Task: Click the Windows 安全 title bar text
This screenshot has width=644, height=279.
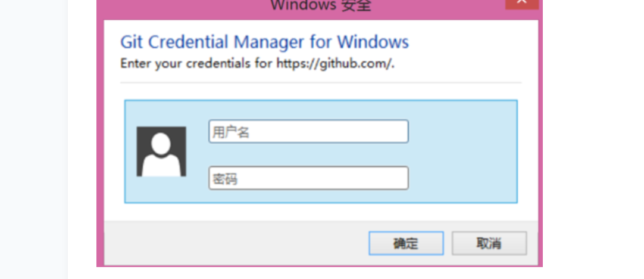Action: coord(321,5)
